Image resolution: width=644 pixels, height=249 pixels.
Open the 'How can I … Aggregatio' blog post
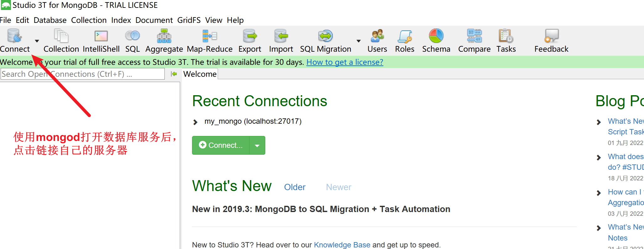(626, 197)
